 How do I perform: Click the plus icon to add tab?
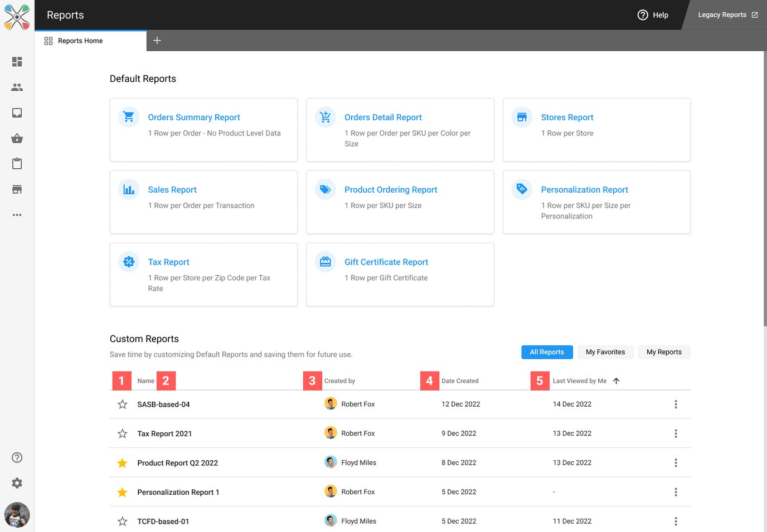pos(157,41)
